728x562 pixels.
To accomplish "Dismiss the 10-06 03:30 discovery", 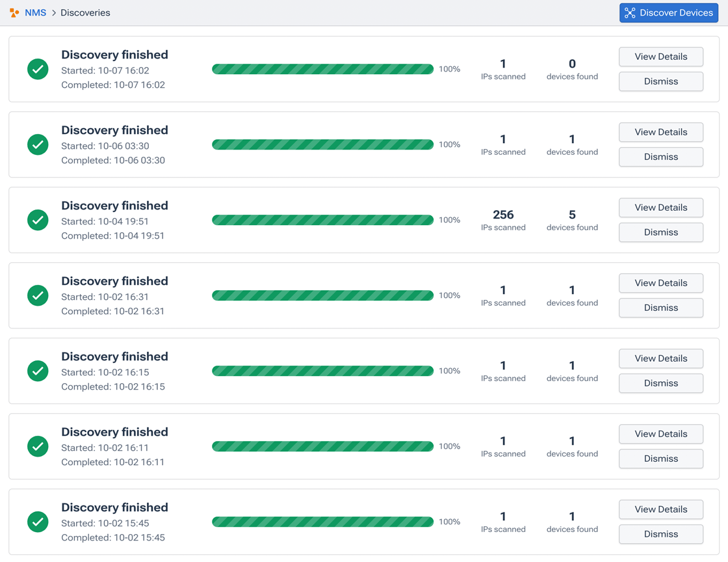I will point(660,157).
